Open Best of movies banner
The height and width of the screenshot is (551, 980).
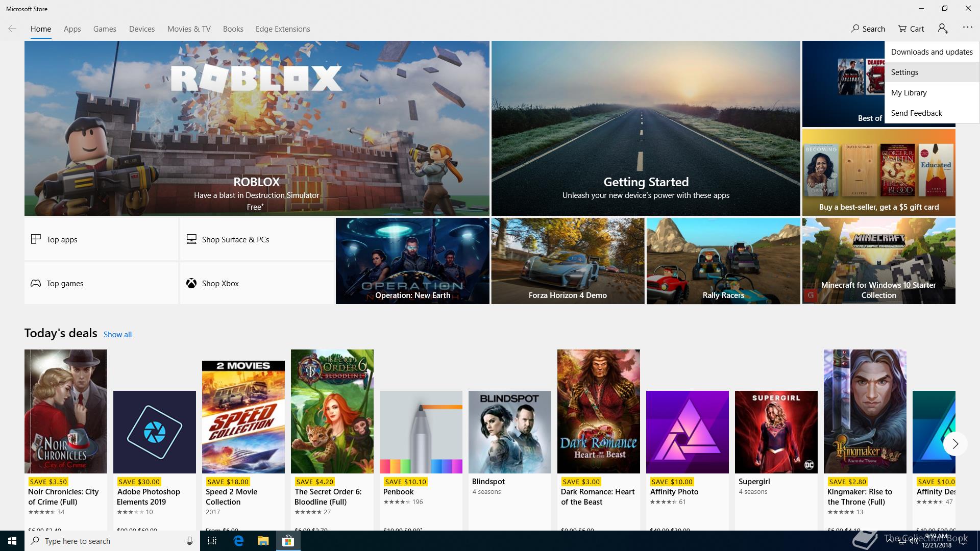[843, 84]
